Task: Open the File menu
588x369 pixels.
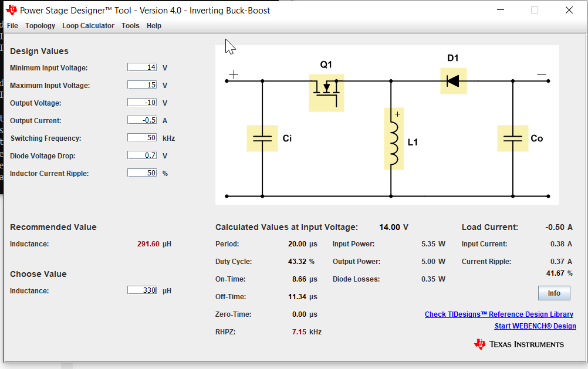Action: tap(12, 25)
